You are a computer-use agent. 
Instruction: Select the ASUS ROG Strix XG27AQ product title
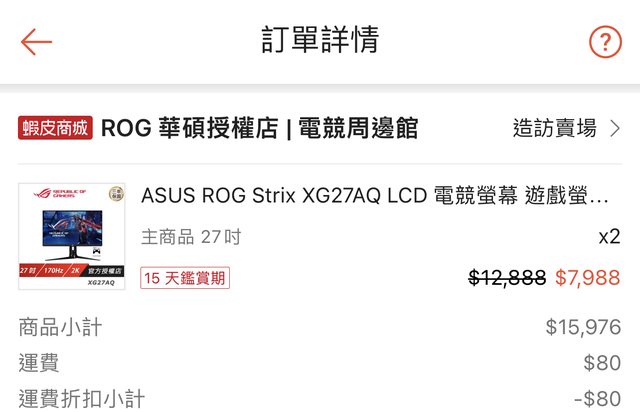click(375, 196)
